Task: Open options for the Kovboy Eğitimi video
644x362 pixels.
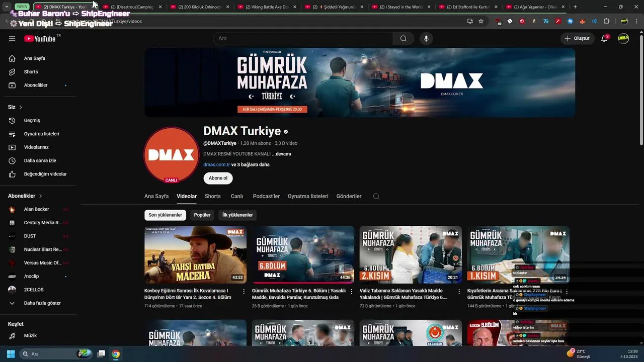Action: pyautogui.click(x=244, y=291)
